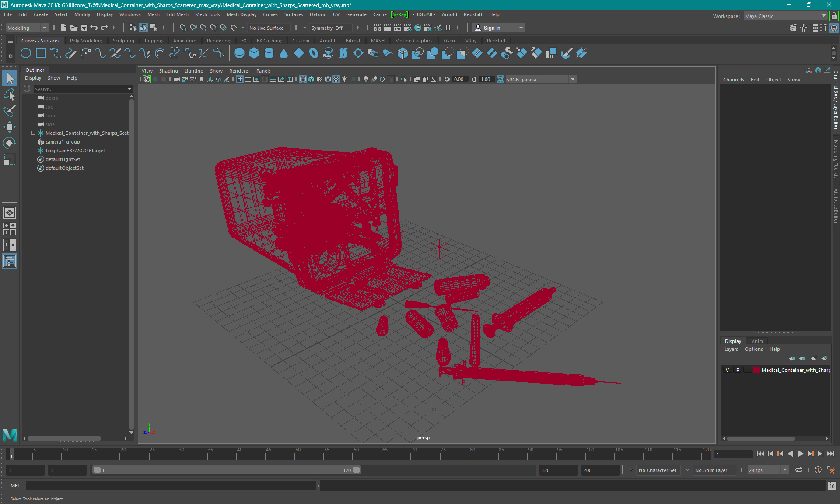
Task: Toggle smooth shade all in viewport
Action: click(311, 79)
